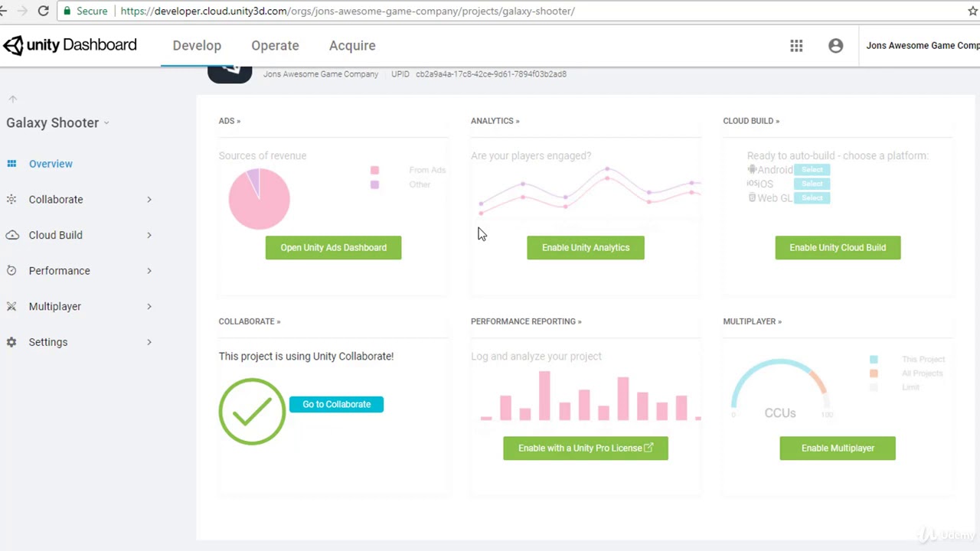Open Settings in the sidebar

point(48,342)
